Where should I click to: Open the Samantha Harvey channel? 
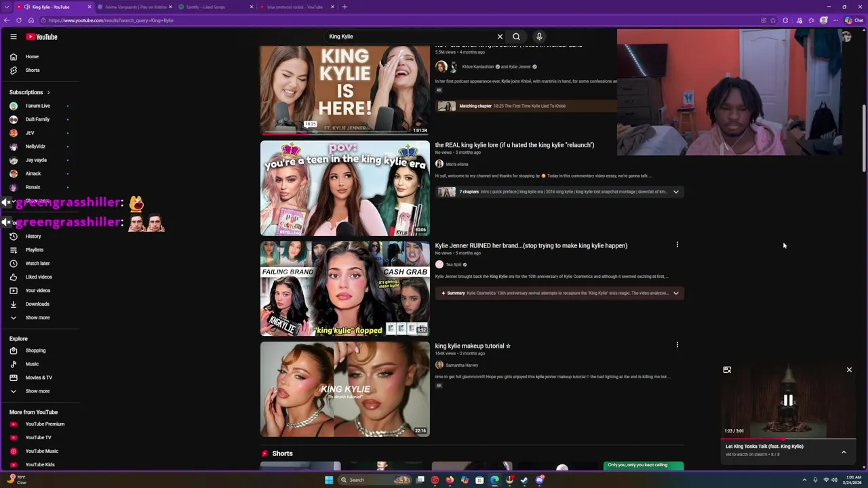[462, 365]
